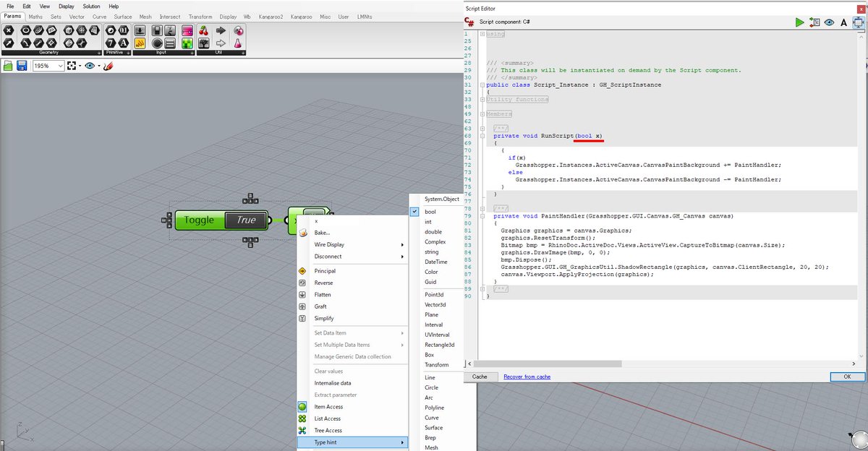Select the Panel icon in Input group

coord(170,43)
